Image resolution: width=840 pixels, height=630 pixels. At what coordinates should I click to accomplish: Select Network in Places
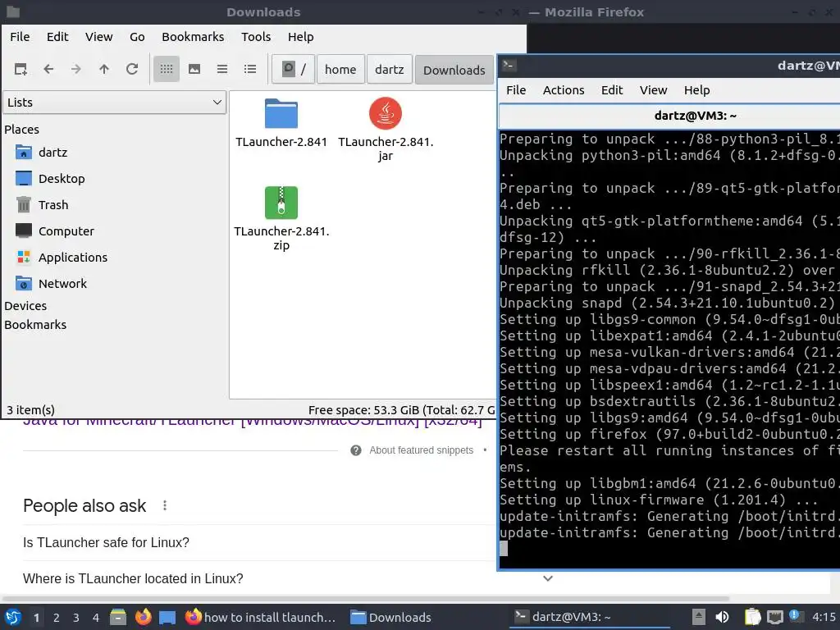[52, 284]
